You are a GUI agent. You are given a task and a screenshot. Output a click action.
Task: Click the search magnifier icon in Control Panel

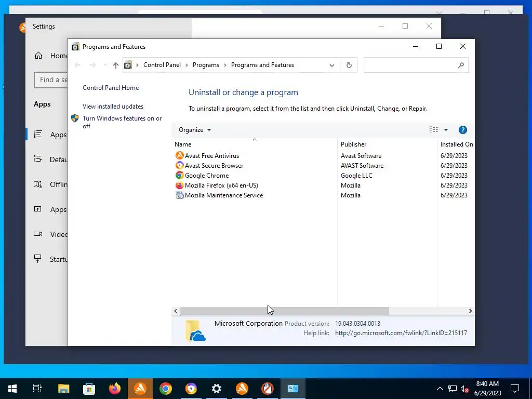pyautogui.click(x=460, y=65)
